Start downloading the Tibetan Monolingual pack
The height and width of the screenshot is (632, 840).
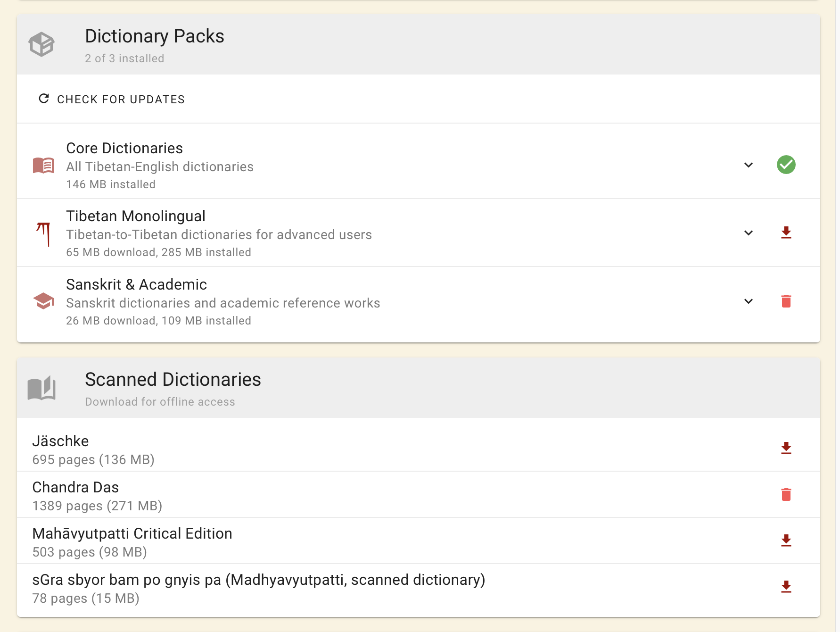tap(786, 232)
